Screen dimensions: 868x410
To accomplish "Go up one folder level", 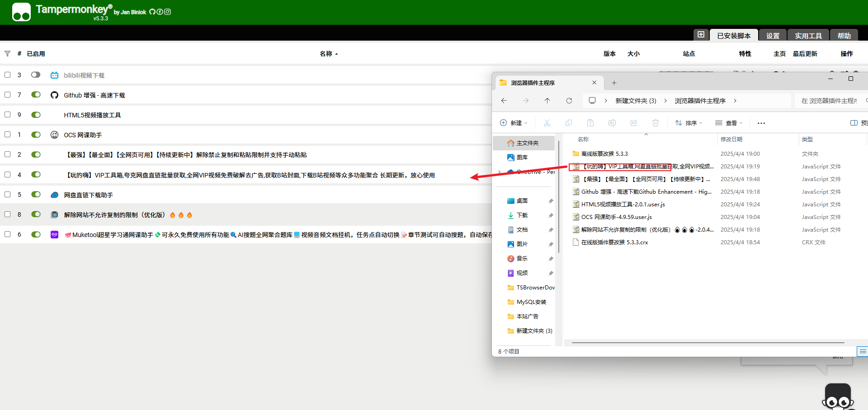I will click(x=547, y=101).
